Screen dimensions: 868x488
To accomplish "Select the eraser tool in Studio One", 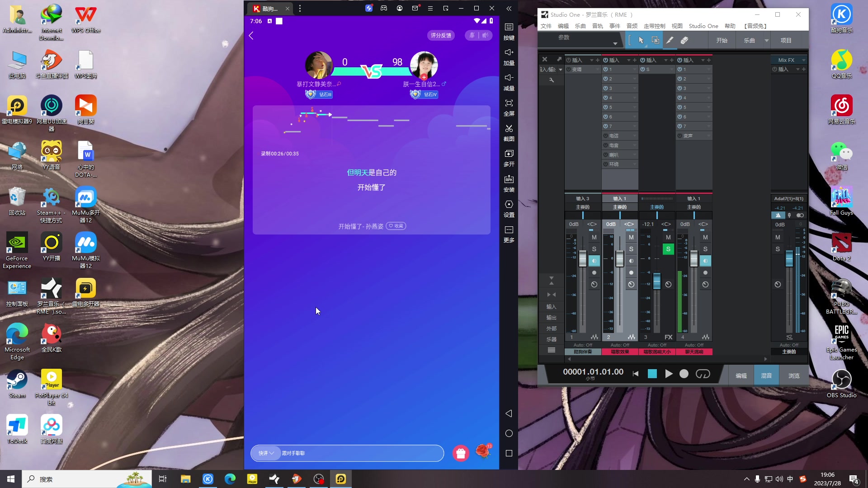I will [684, 41].
